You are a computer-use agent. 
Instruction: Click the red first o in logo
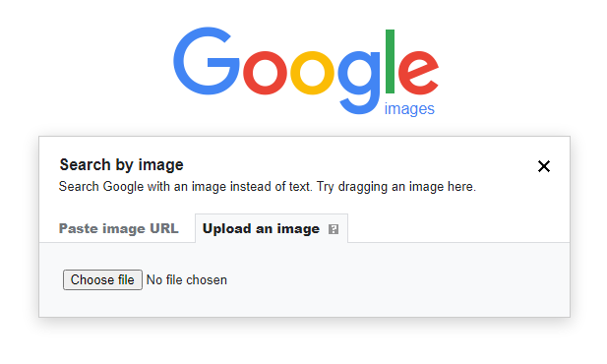tap(265, 73)
